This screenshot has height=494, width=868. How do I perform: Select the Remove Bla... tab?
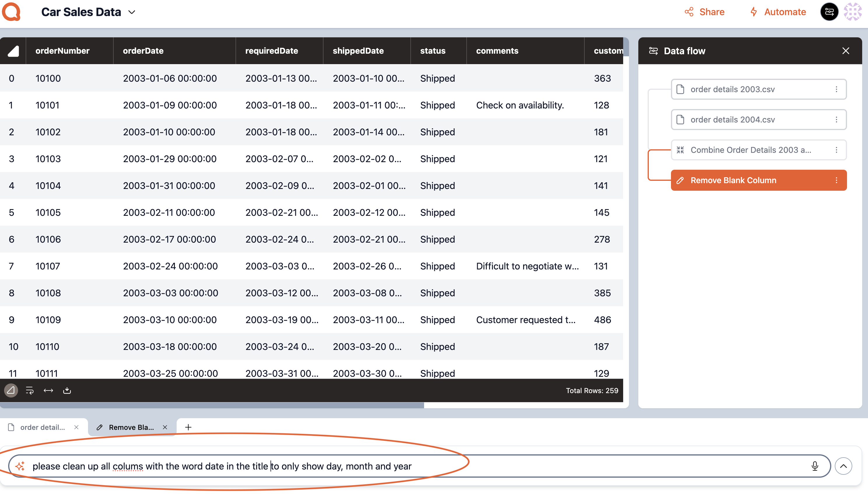(x=131, y=427)
